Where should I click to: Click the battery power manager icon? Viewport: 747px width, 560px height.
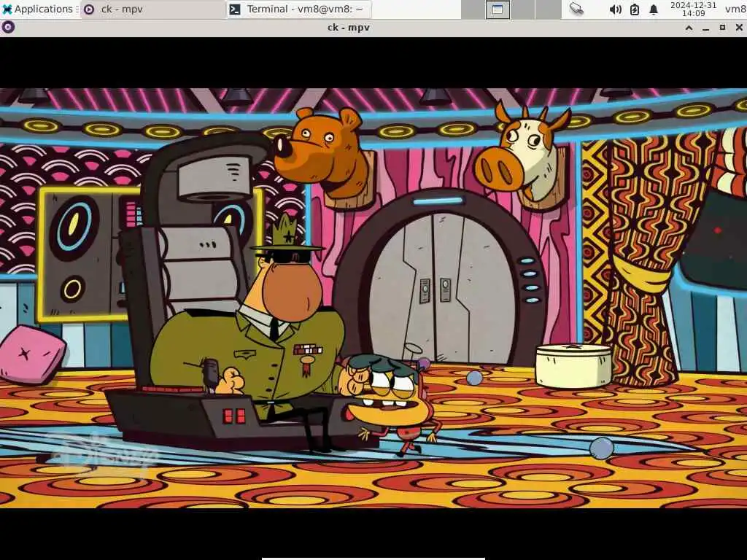[635, 9]
